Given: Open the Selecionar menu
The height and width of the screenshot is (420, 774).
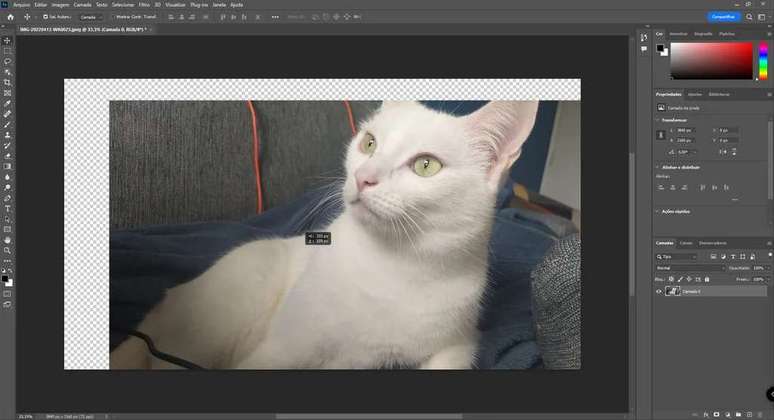Looking at the screenshot, I should [123, 4].
